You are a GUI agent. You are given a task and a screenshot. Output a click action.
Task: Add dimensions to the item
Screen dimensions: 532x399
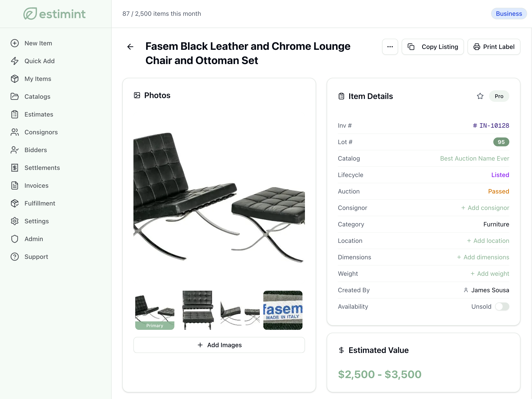click(483, 257)
